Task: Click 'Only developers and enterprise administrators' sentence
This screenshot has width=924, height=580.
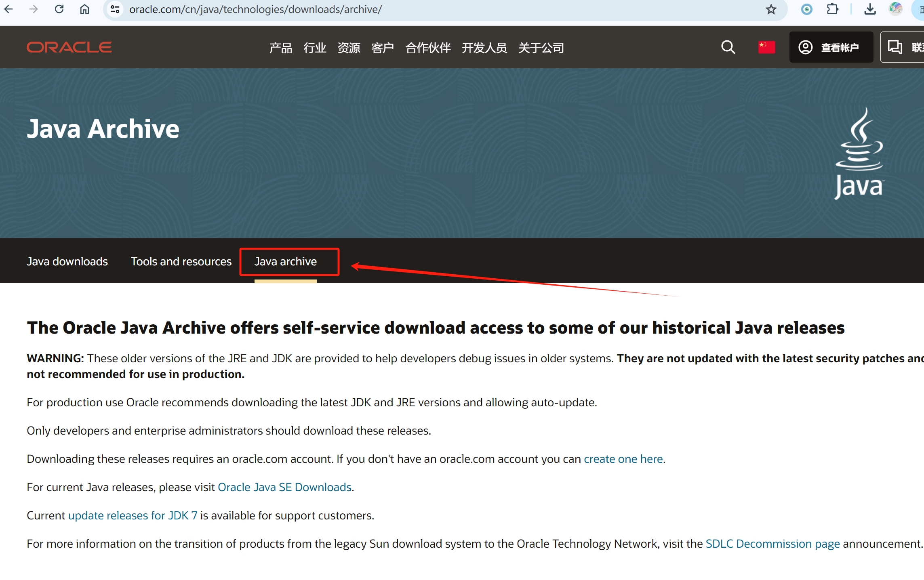Action: pyautogui.click(x=229, y=431)
